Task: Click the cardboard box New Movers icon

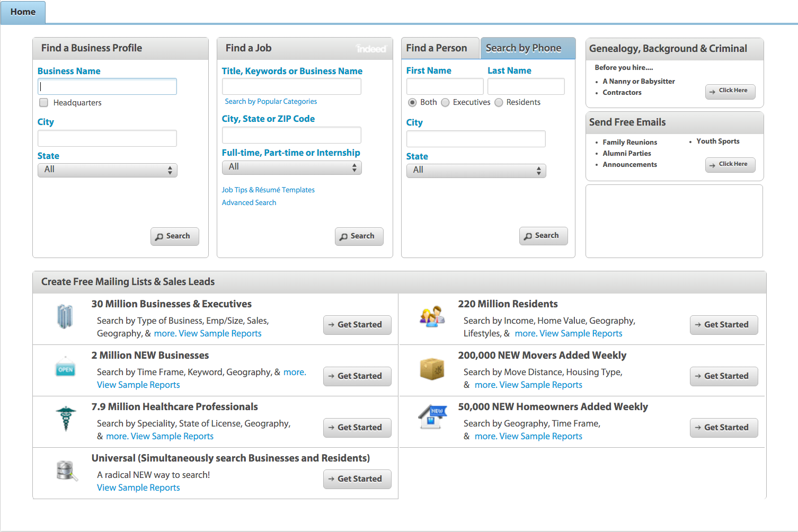Action: (432, 368)
